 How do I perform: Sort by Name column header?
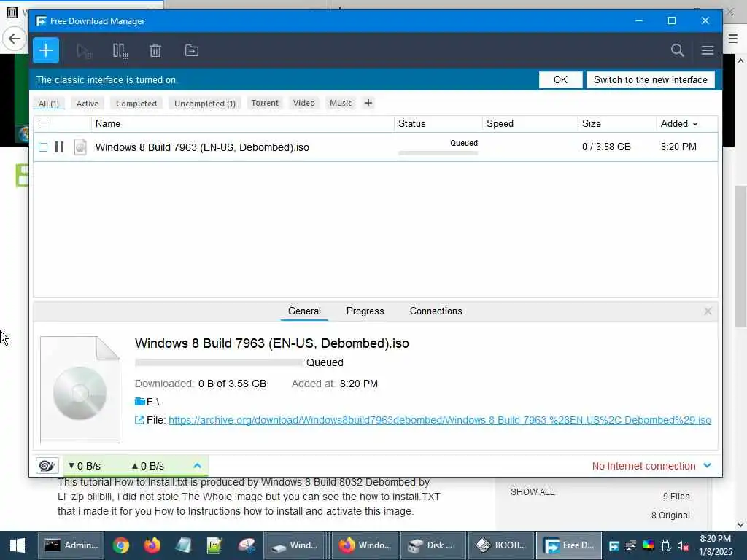coord(242,124)
